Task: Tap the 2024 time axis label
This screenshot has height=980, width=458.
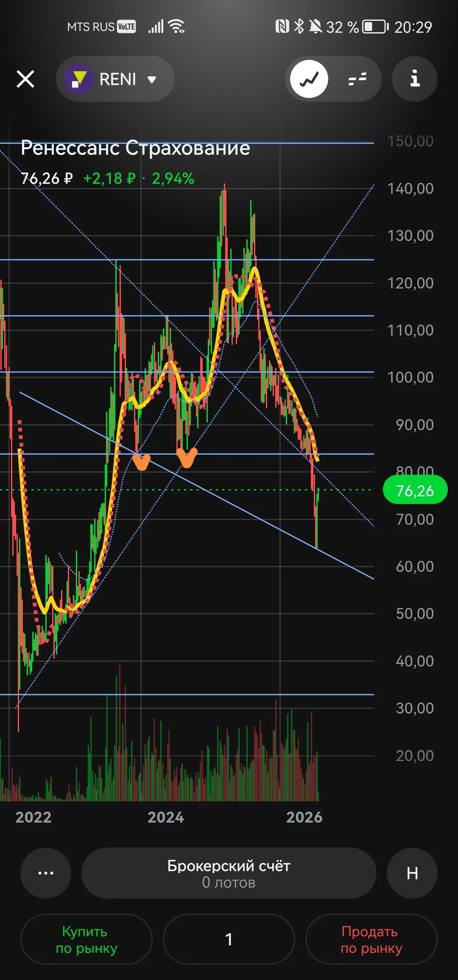Action: point(166,817)
